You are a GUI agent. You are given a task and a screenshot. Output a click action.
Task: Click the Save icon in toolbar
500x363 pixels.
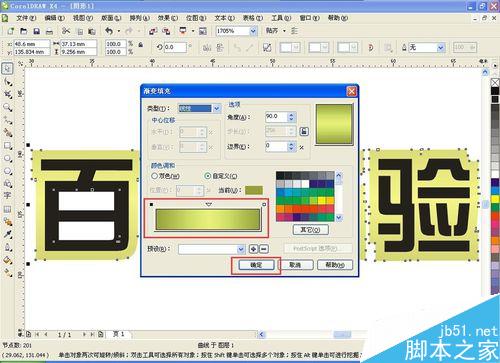36,31
